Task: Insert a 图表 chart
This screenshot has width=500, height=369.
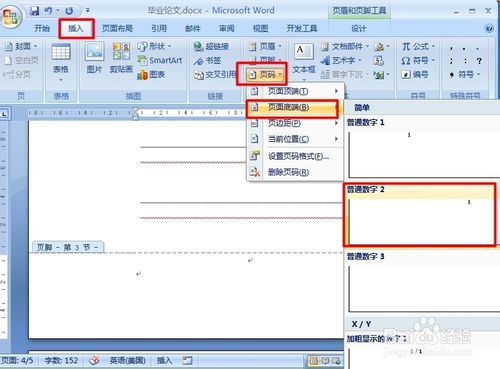Action: (151, 74)
